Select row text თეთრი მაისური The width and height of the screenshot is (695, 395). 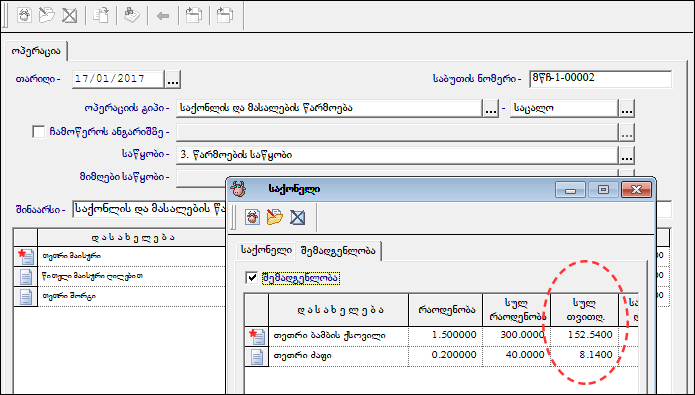[x=71, y=256]
